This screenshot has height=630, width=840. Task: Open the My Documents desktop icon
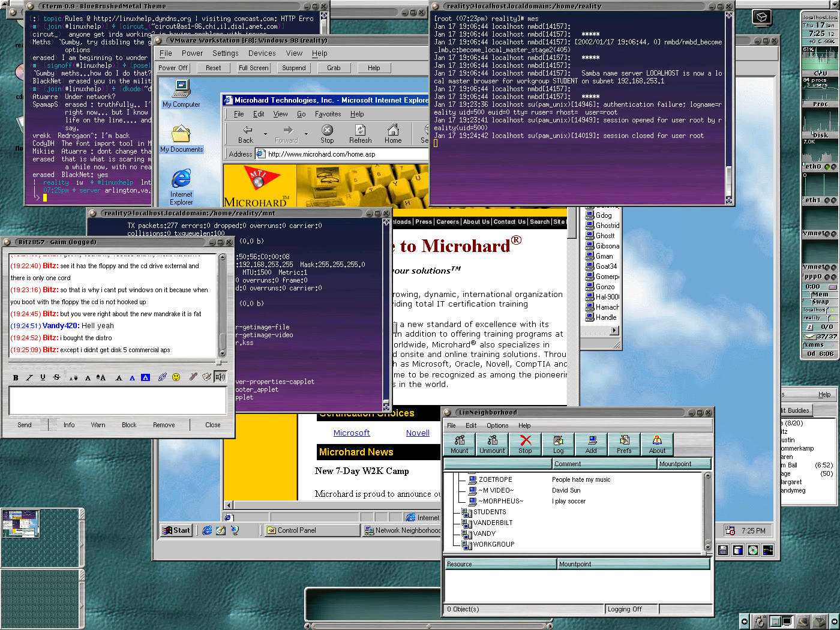point(181,139)
